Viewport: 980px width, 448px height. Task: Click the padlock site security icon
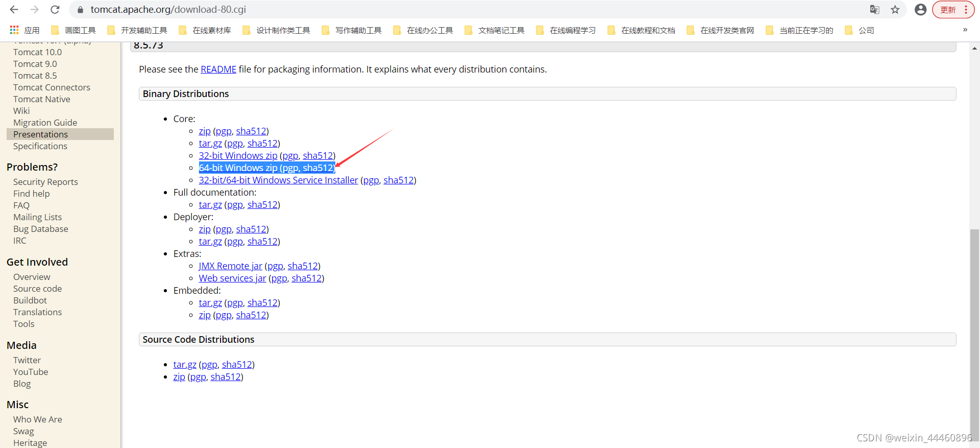(x=80, y=10)
